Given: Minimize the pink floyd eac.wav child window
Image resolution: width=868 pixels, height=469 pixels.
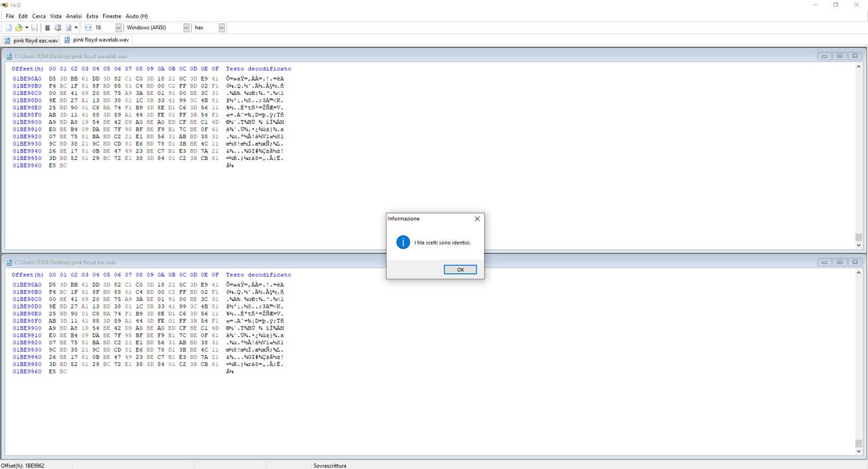Looking at the screenshot, I should [x=825, y=262].
